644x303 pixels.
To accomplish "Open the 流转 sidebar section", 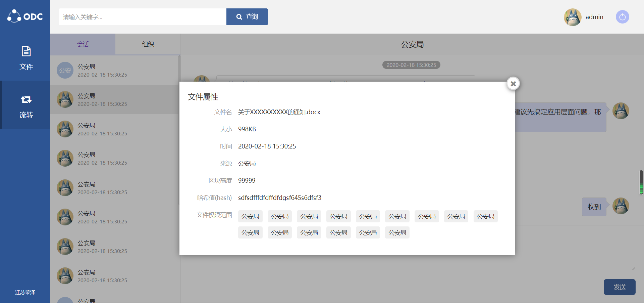I will [26, 105].
